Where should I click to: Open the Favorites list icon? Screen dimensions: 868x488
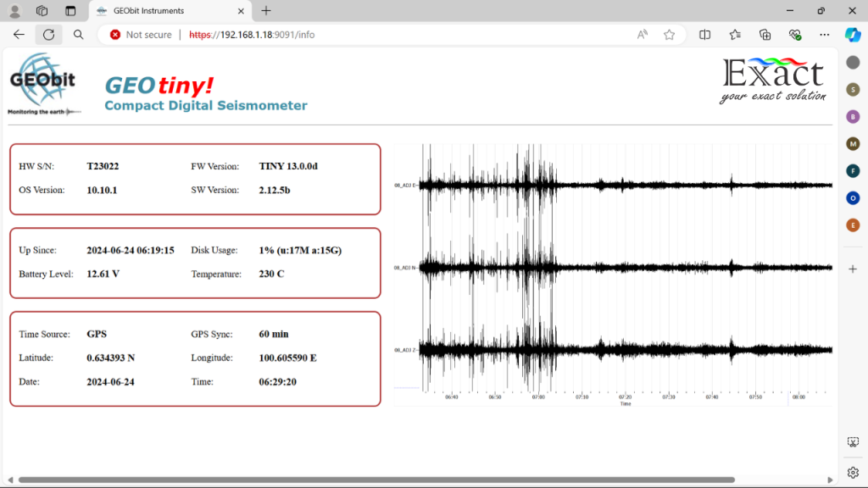pos(734,35)
